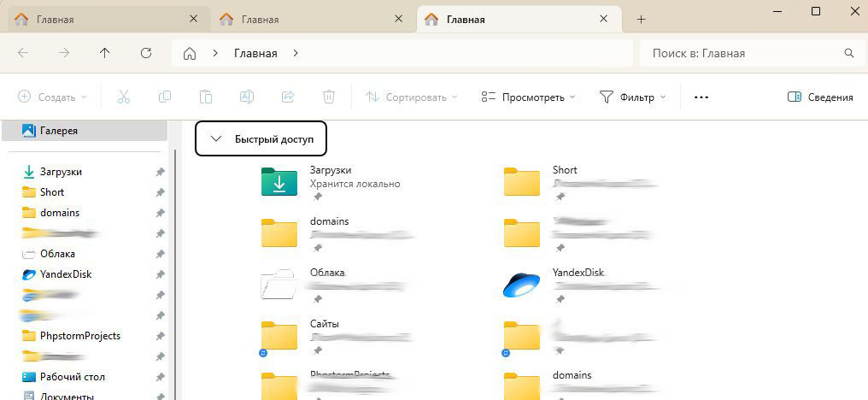Click the Paste clipboard icon
This screenshot has height=400, width=868.
pyautogui.click(x=205, y=97)
